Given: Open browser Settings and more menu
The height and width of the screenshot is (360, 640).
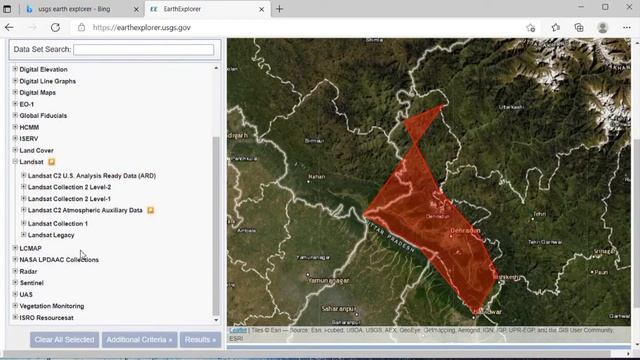Looking at the screenshot, I should coord(627,27).
